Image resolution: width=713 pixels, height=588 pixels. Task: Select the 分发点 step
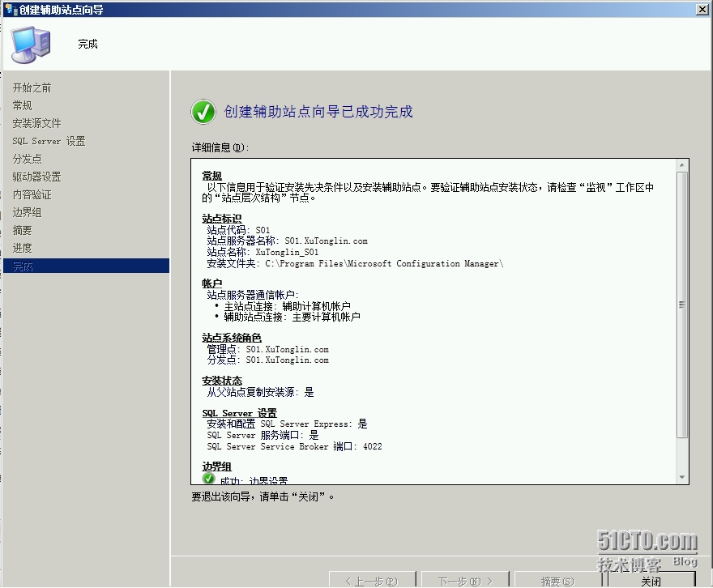pos(28,159)
